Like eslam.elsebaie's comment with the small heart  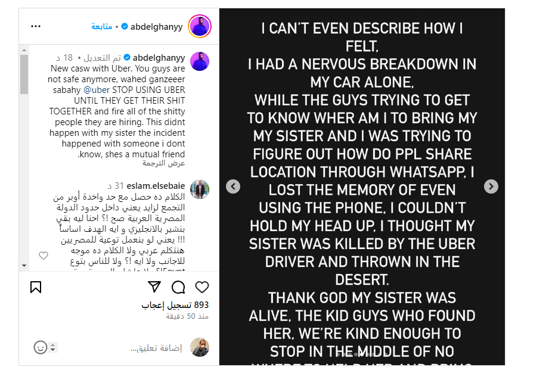(x=43, y=256)
